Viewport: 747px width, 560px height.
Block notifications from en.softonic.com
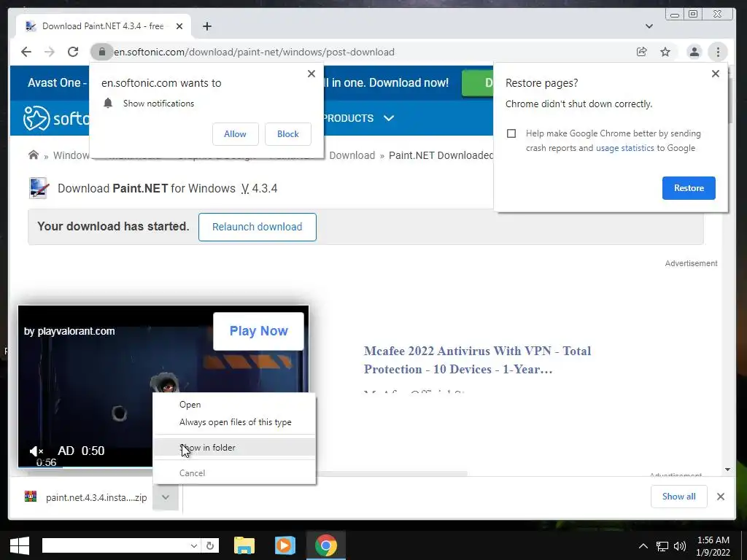click(x=287, y=134)
